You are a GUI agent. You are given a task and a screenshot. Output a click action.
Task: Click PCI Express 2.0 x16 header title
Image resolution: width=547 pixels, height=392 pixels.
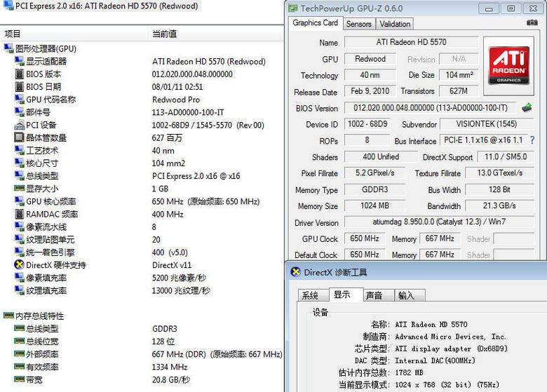[107, 6]
